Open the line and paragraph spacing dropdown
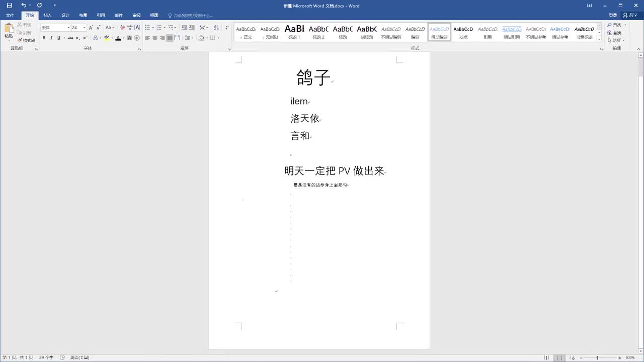Screen dimensions: 644x362 (x=189, y=38)
